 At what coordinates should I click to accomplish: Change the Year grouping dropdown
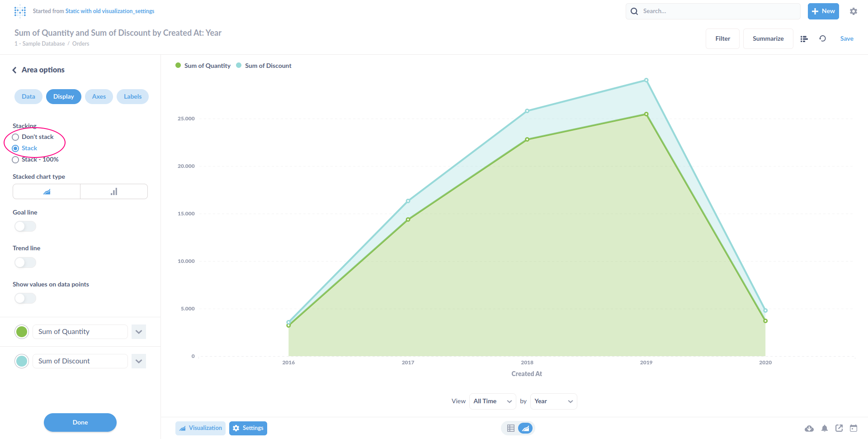tap(553, 401)
